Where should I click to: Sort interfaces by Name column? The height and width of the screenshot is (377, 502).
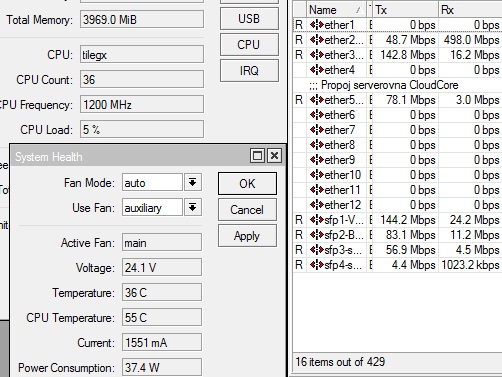(336, 10)
